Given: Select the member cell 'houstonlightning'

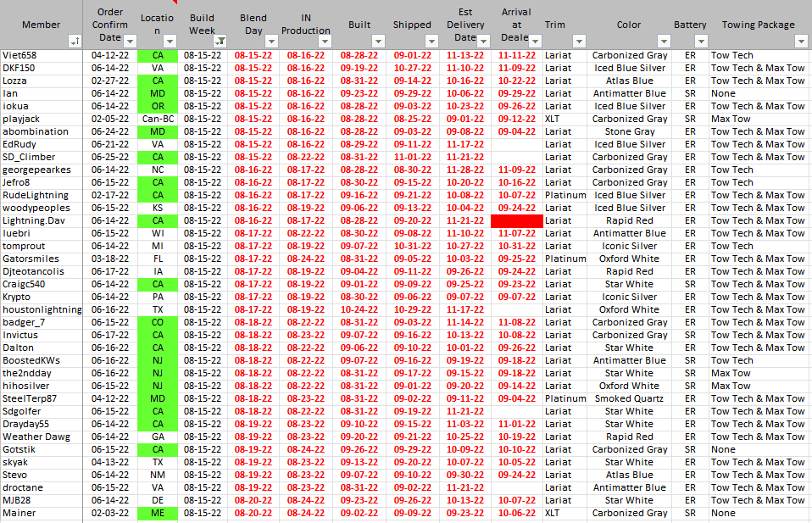Looking at the screenshot, I should [x=42, y=309].
